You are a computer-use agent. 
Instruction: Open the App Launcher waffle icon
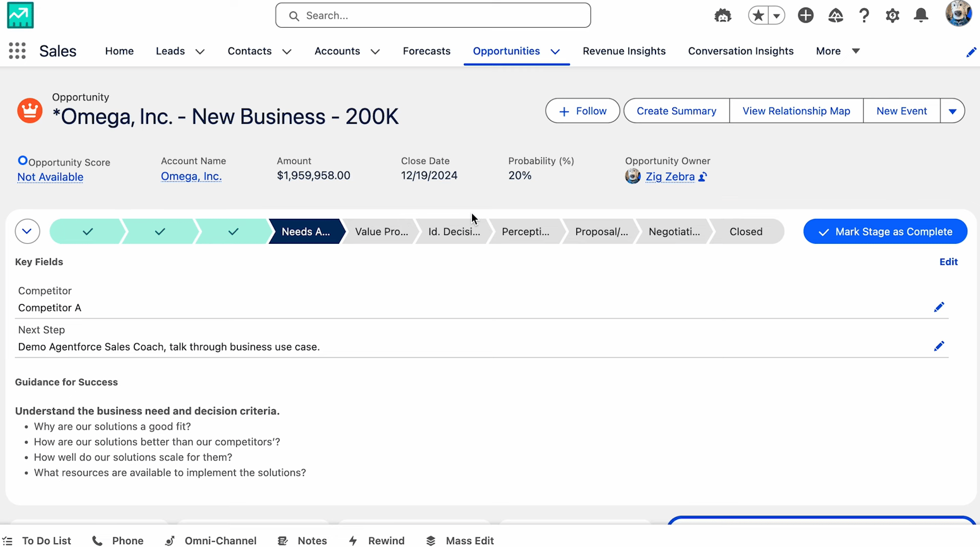coord(17,51)
